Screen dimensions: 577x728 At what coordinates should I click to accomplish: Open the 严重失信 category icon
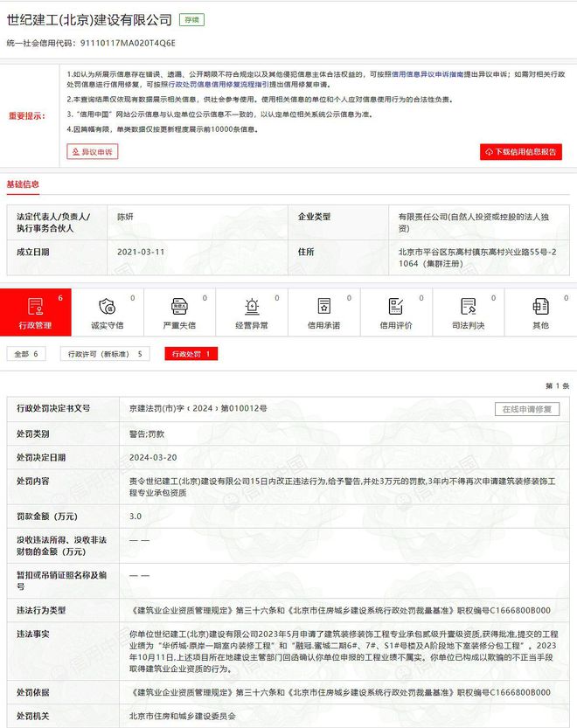click(179, 307)
